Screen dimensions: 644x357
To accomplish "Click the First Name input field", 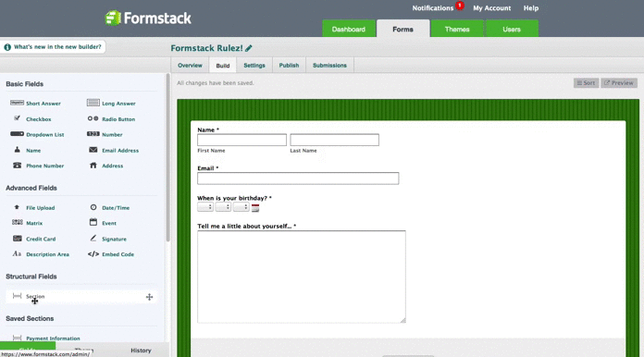I will pyautogui.click(x=241, y=140).
